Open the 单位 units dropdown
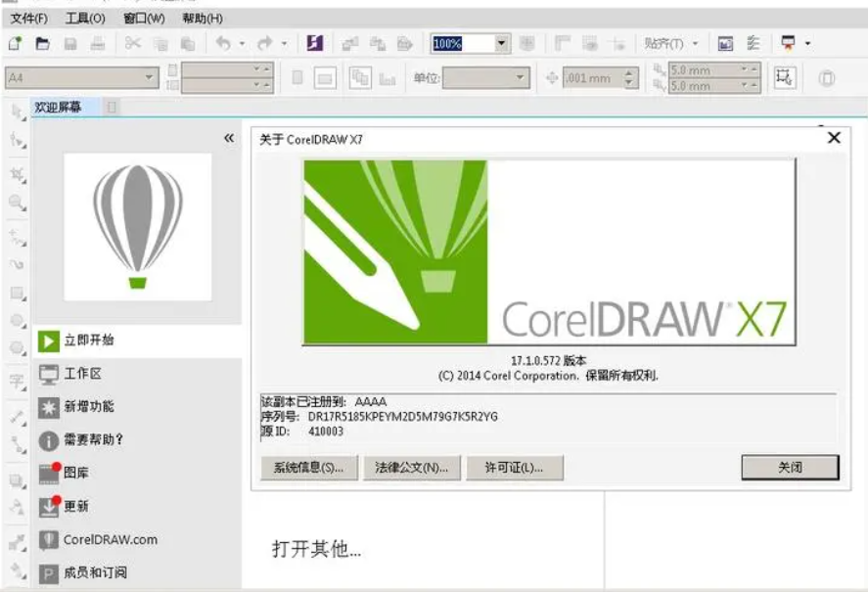The height and width of the screenshot is (592, 868). tap(520, 77)
